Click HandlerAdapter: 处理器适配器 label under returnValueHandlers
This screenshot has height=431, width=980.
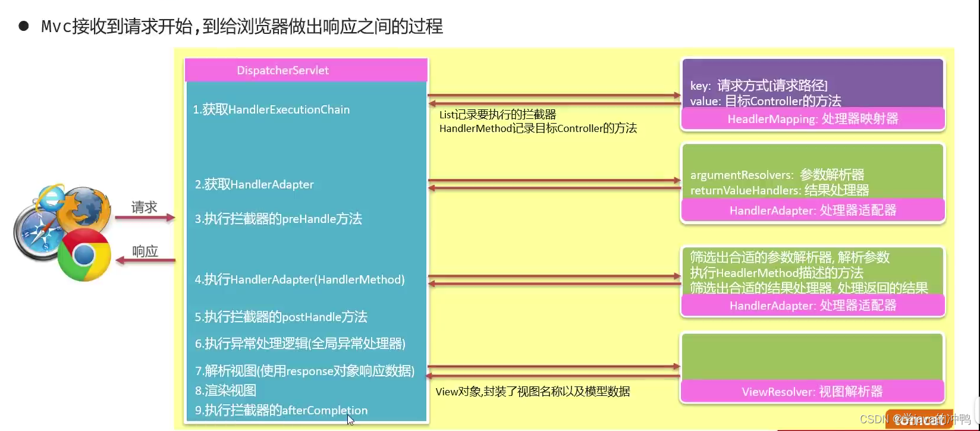813,210
